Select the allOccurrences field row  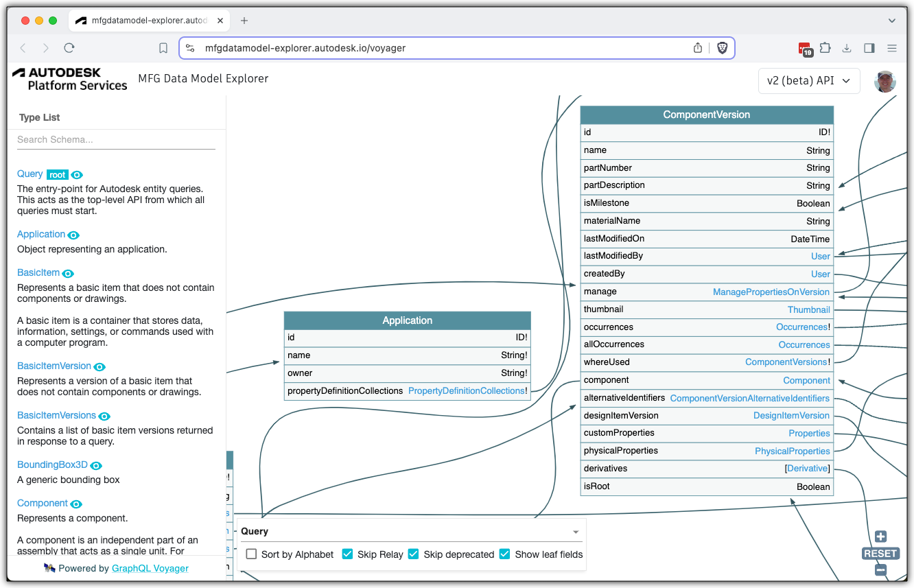coord(707,344)
